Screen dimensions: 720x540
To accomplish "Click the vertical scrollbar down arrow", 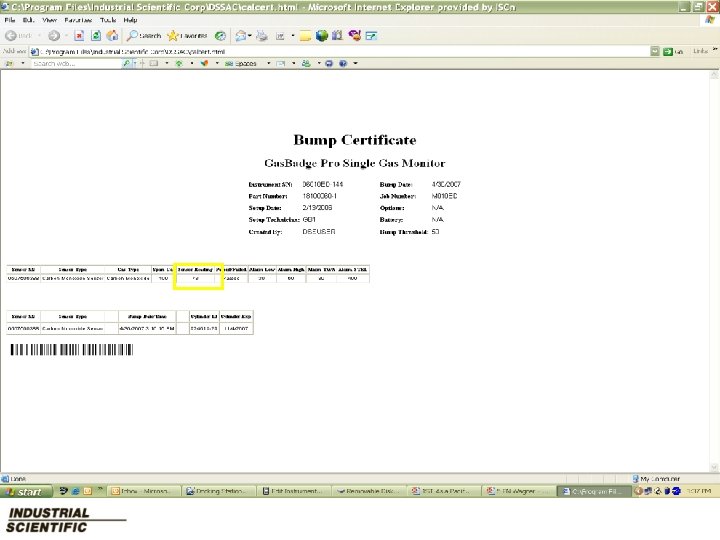I will click(714, 467).
